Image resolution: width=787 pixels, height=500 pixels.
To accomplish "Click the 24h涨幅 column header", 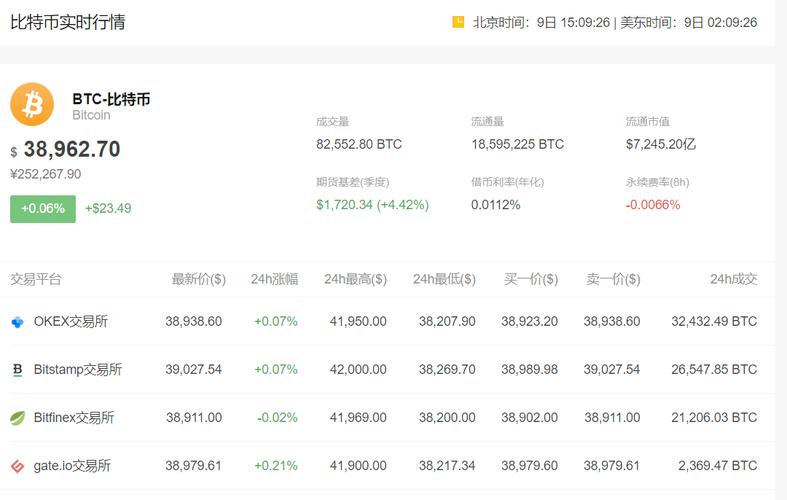I will [x=275, y=279].
